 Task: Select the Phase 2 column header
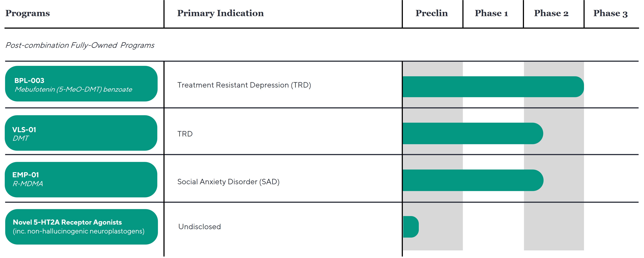(x=551, y=13)
